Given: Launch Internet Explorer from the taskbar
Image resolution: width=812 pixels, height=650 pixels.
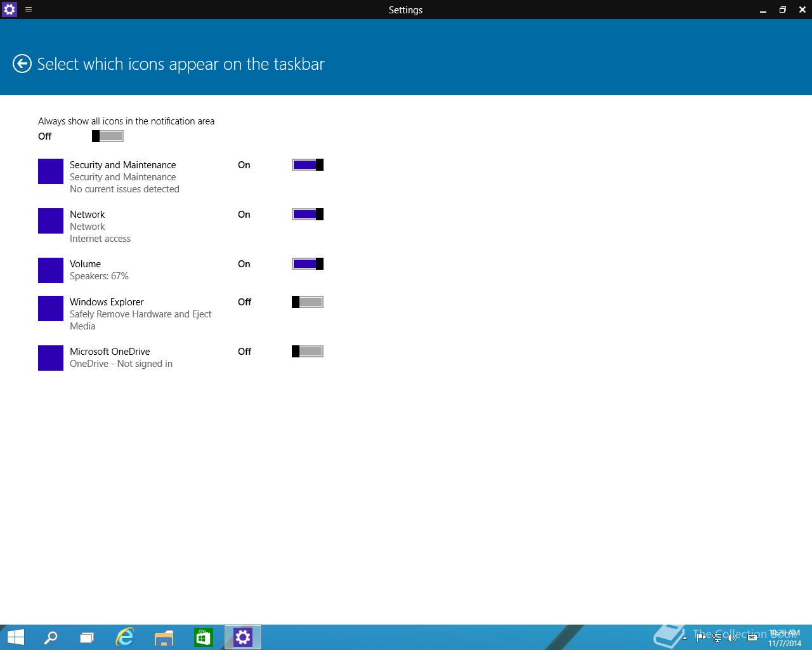Looking at the screenshot, I should [x=125, y=637].
